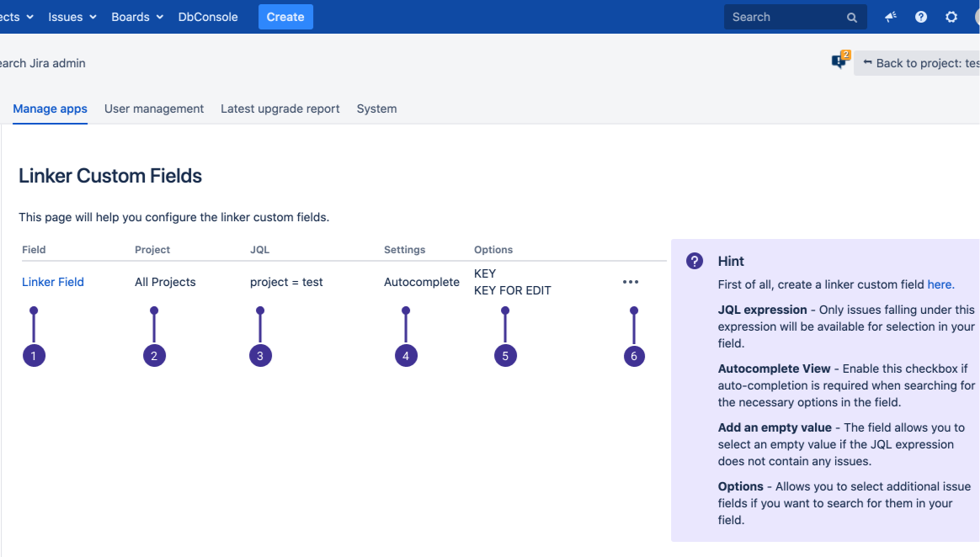980x557 pixels.
Task: Click the 'KEY FOR EDIT' option text
Action: pyautogui.click(x=513, y=290)
